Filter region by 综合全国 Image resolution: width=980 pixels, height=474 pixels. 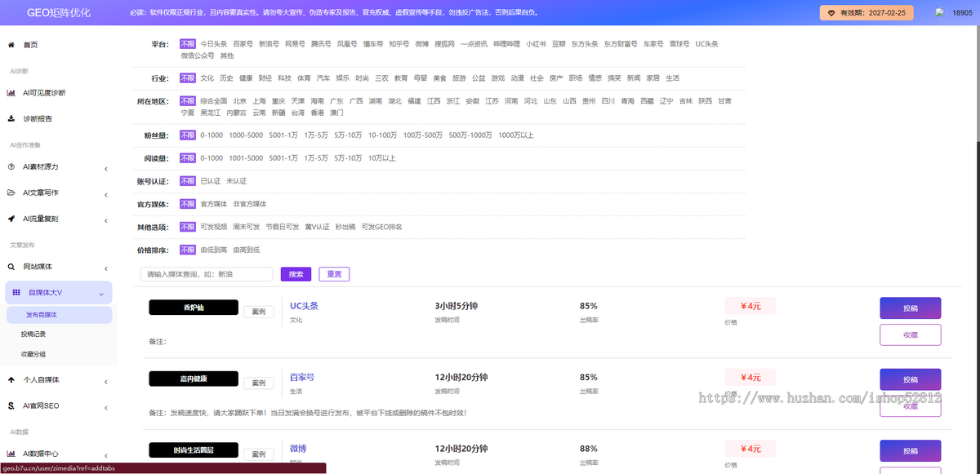pyautogui.click(x=214, y=101)
